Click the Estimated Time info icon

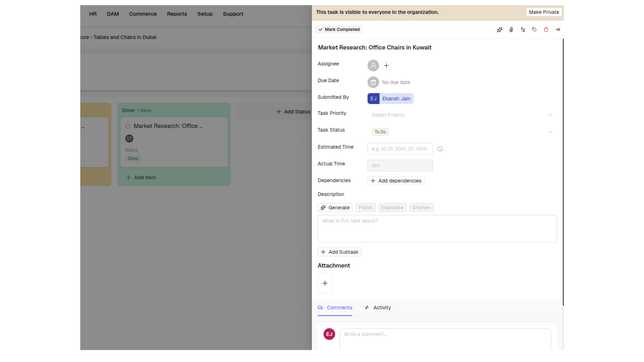pyautogui.click(x=440, y=149)
